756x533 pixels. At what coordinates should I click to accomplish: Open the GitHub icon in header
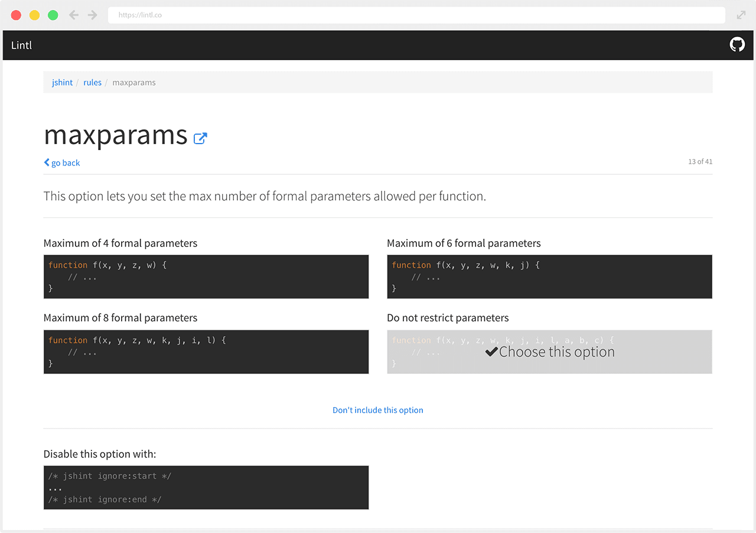pyautogui.click(x=737, y=45)
